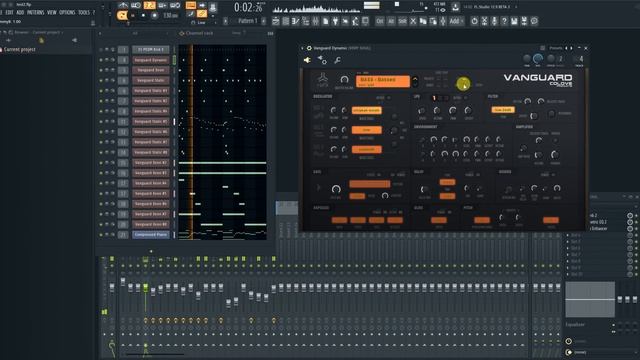Click the speaker icon in Vanguard window

307,60
